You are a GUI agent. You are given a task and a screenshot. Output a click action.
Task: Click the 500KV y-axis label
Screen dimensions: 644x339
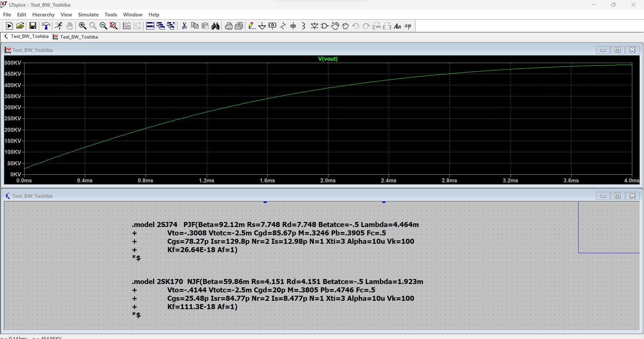click(13, 63)
